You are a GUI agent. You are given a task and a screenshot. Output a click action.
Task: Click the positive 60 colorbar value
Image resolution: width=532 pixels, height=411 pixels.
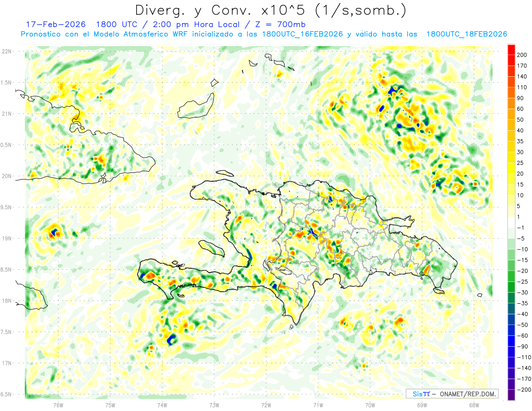click(521, 109)
